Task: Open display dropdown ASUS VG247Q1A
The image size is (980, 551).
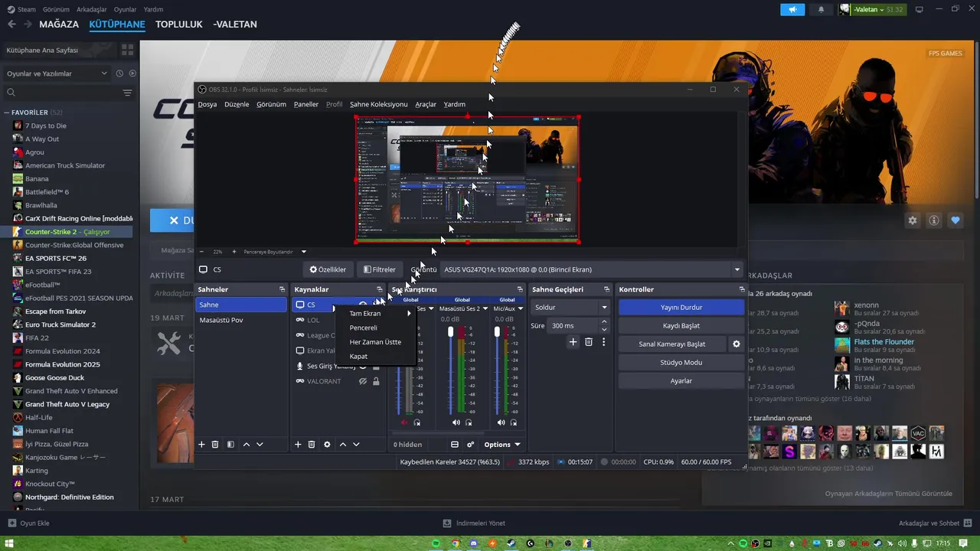Action: pos(593,269)
